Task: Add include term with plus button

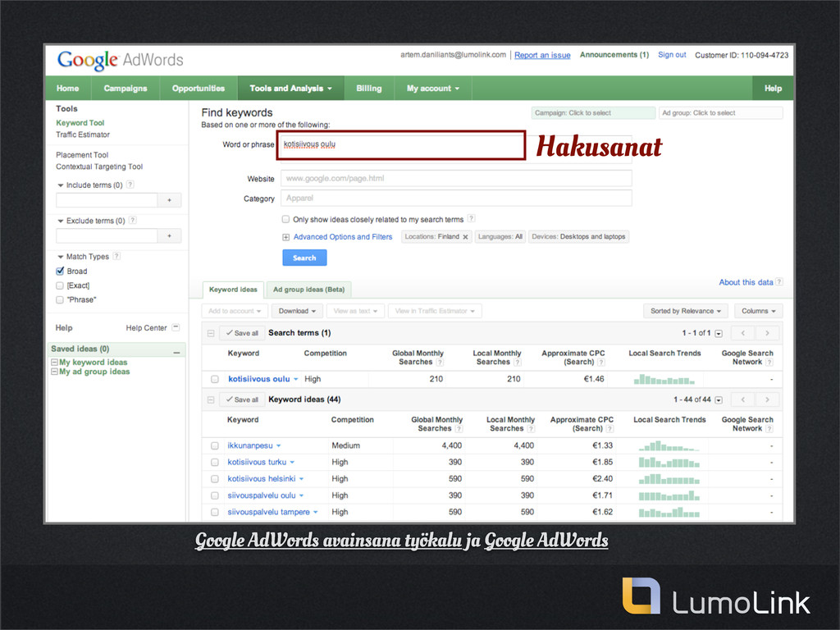Action: coord(169,200)
